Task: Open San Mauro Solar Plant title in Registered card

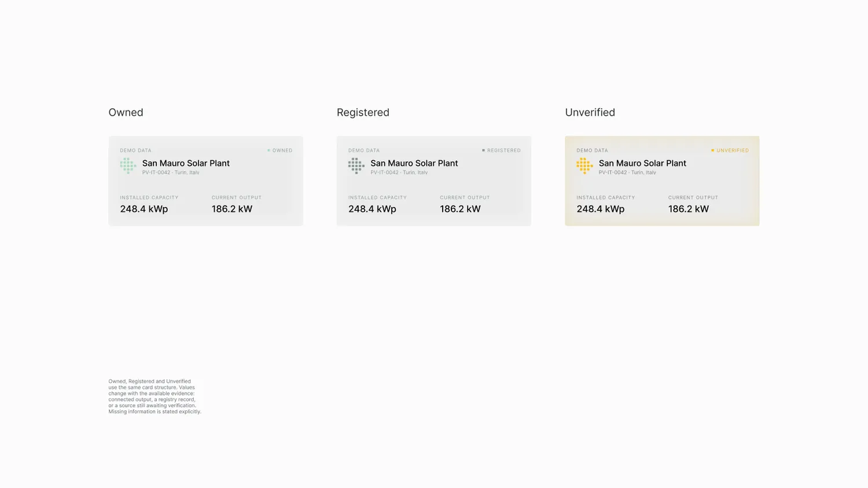Action: (414, 163)
